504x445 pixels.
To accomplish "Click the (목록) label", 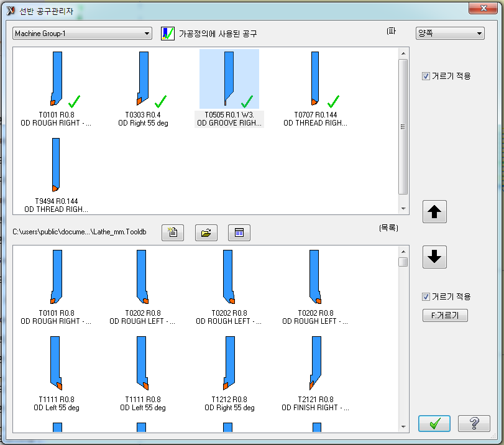I will click(x=388, y=228).
